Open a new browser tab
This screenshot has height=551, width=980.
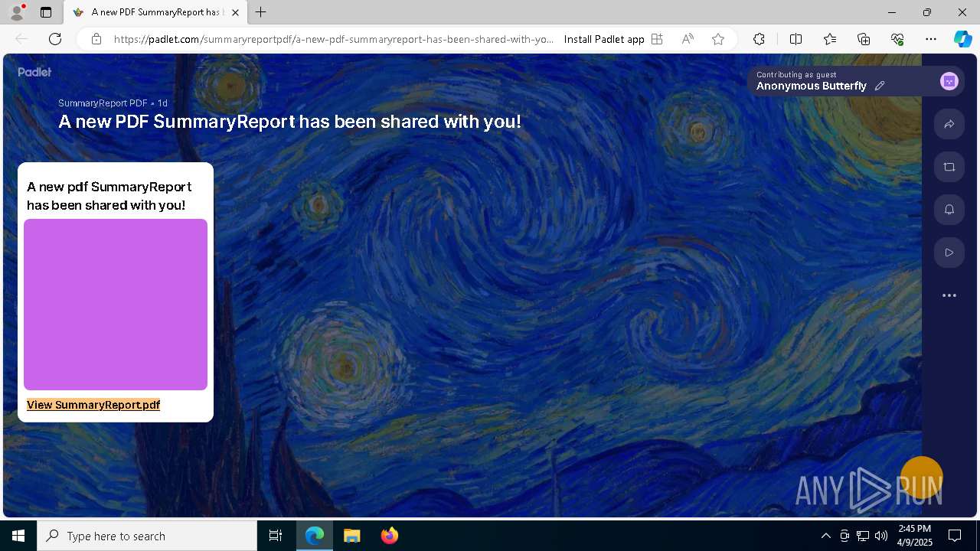261,12
